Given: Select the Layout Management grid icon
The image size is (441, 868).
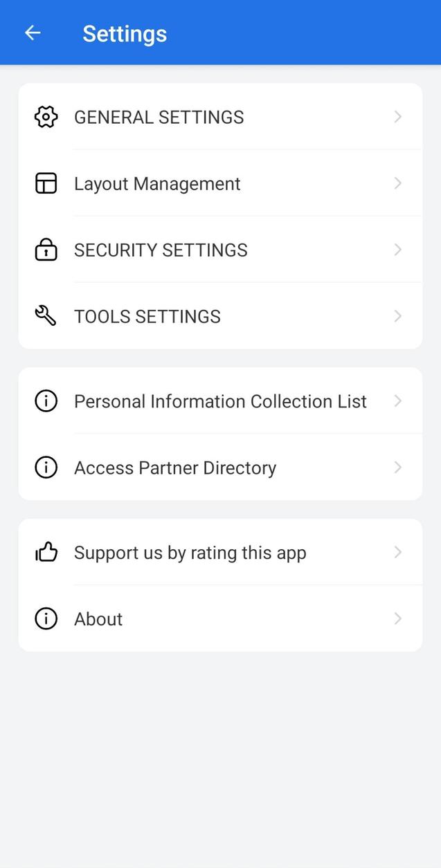Looking at the screenshot, I should (46, 183).
